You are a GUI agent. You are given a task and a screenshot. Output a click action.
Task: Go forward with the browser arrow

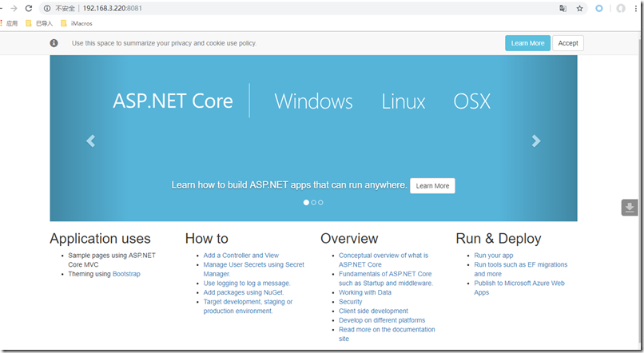coord(14,8)
